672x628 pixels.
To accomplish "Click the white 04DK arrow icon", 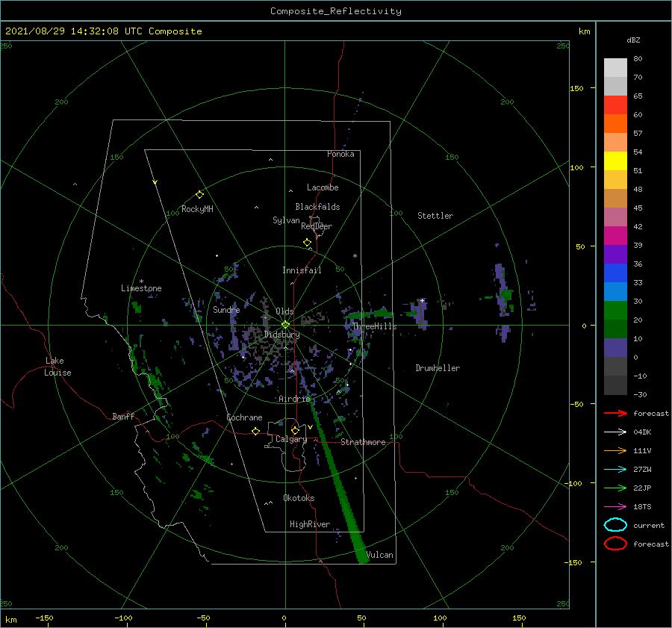I will [x=615, y=432].
